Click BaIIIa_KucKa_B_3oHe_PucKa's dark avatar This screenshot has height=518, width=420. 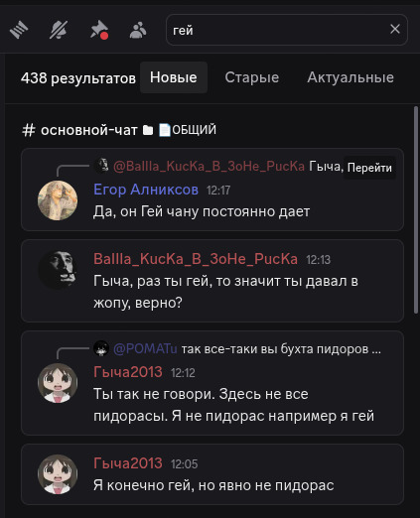[x=58, y=269]
